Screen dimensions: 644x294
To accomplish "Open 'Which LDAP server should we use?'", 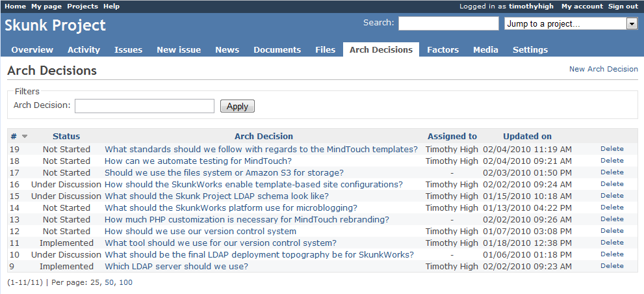I will point(176,267).
